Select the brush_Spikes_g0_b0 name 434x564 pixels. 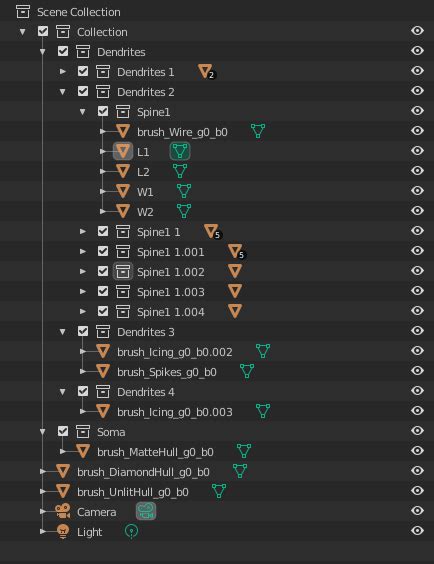pyautogui.click(x=167, y=372)
